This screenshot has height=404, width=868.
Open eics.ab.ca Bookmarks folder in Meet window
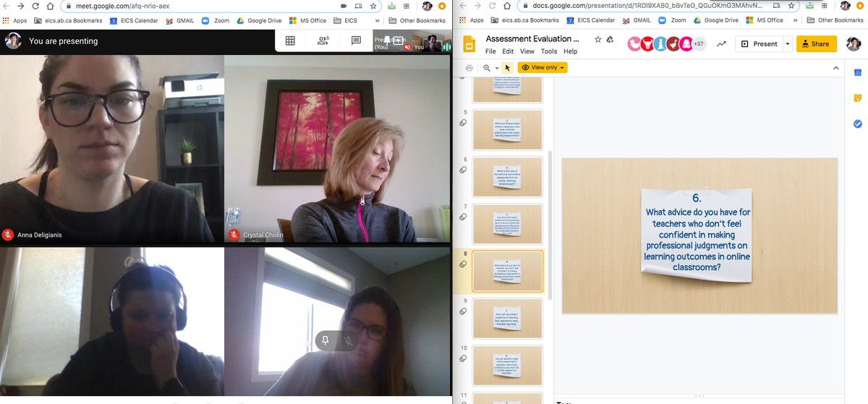pos(68,20)
